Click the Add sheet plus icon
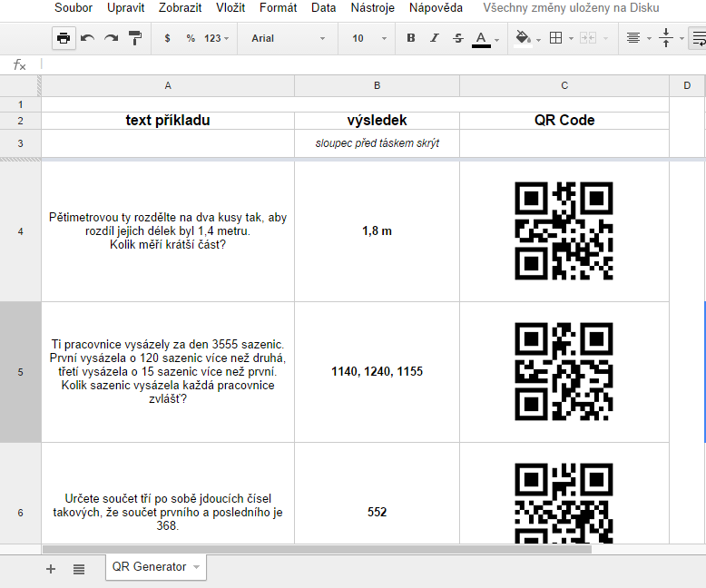The image size is (706, 588). point(51,569)
